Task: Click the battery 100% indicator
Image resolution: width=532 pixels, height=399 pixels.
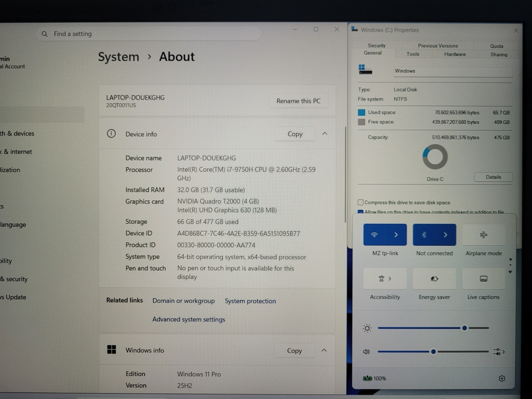Action: coord(375,378)
